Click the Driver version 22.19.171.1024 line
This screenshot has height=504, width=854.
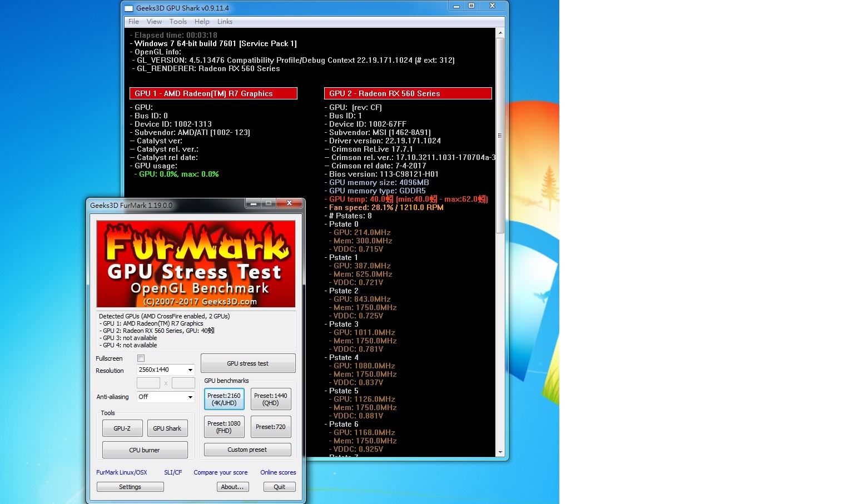click(383, 141)
